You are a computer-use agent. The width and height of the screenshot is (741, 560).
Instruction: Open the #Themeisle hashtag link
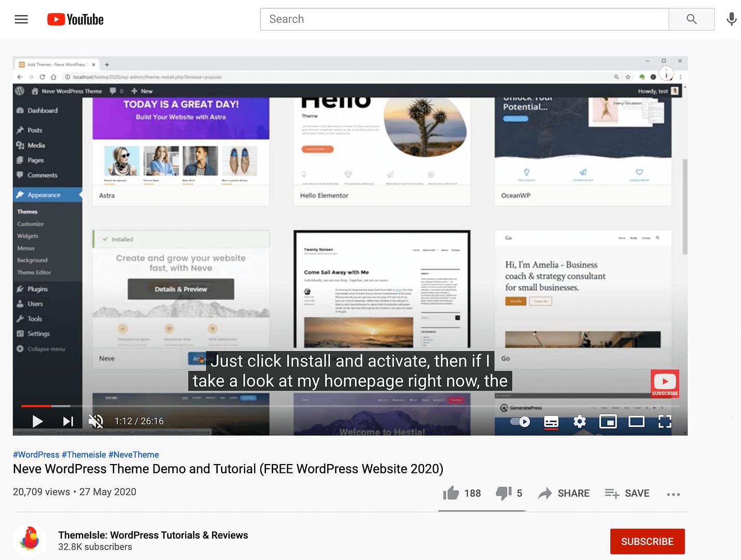point(84,455)
